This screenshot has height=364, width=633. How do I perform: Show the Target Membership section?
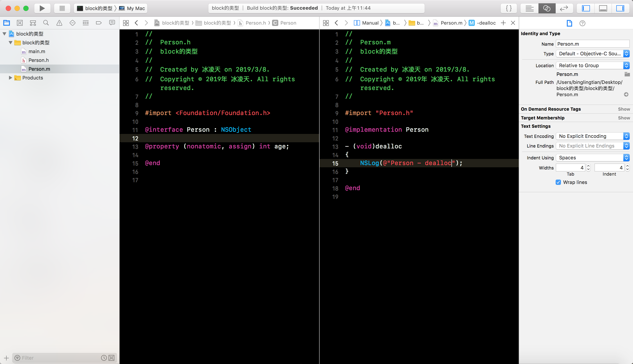(x=624, y=118)
